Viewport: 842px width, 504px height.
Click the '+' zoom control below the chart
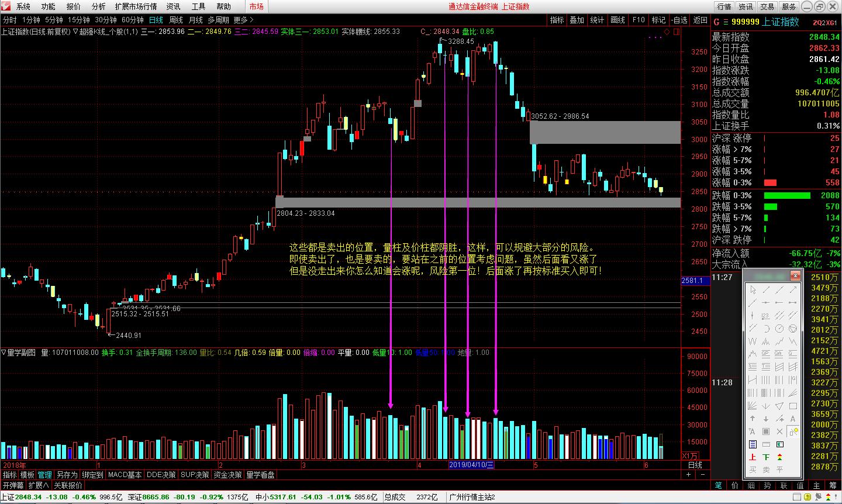(x=688, y=475)
